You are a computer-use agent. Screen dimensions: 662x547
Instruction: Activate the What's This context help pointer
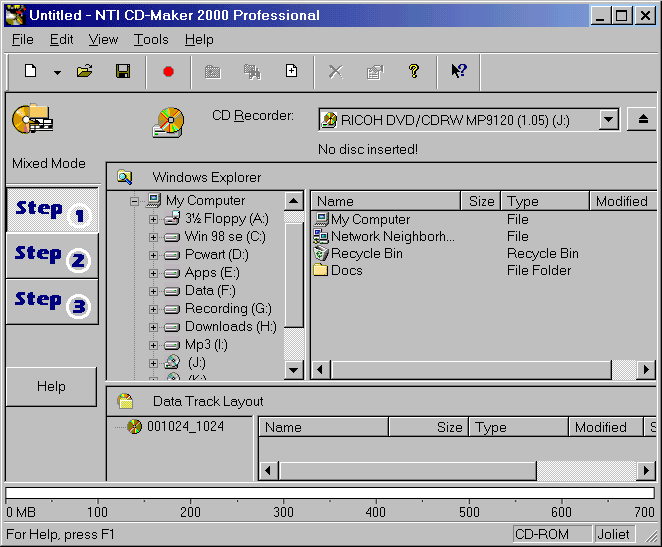click(459, 71)
